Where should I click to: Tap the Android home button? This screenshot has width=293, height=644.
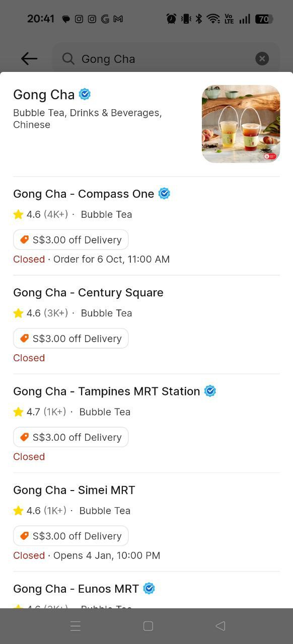[148, 626]
